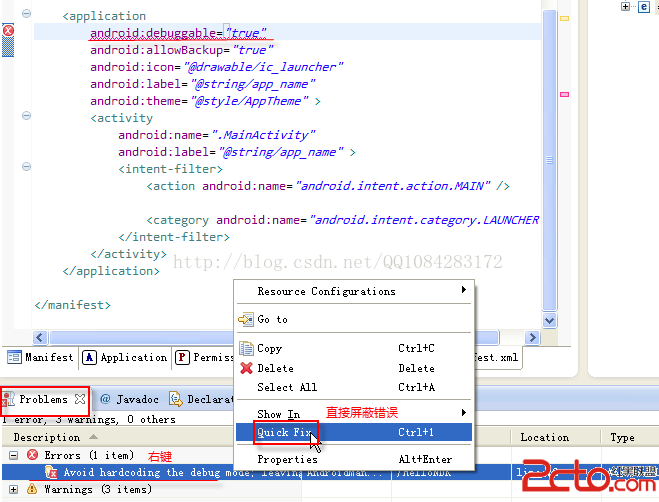Screen dimensions: 659x502
Task: Click the Go to arrow icon
Action: (246, 319)
